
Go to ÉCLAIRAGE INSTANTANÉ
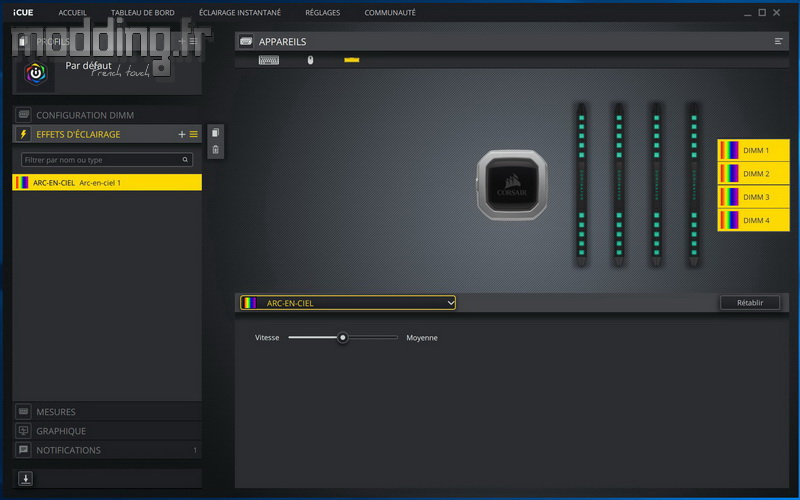(240, 13)
